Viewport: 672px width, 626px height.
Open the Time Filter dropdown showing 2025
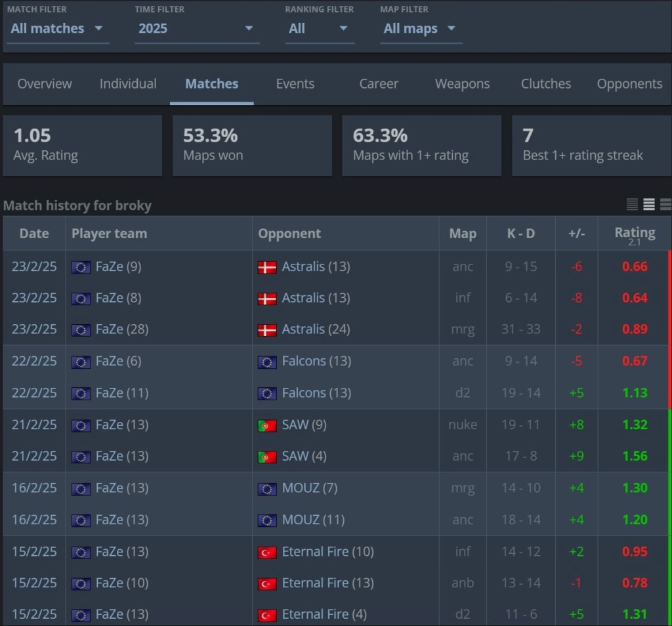pyautogui.click(x=197, y=29)
